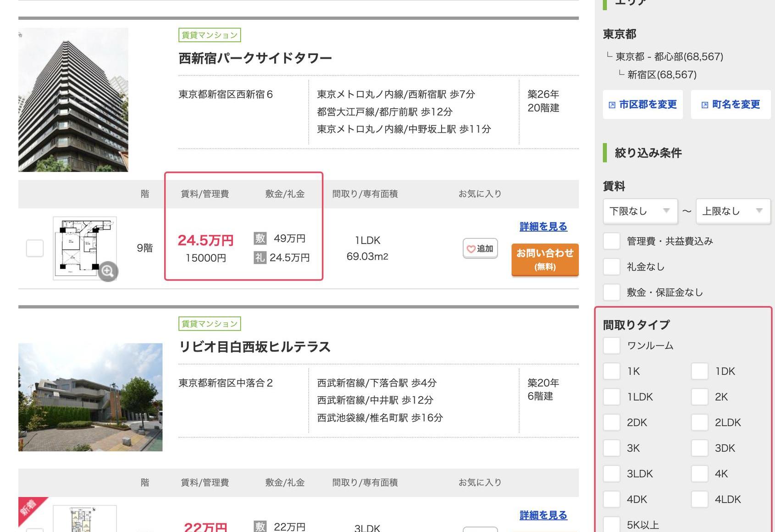Click 東京メトロ丸ノ内線/西新宿駅 歩7分 text
The height and width of the screenshot is (532, 775).
click(396, 94)
